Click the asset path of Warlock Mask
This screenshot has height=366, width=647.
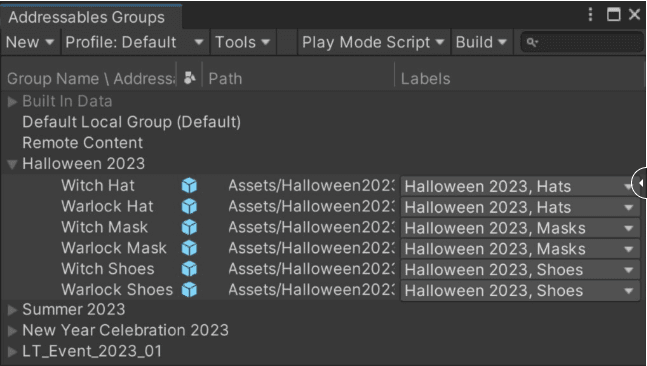coord(312,248)
